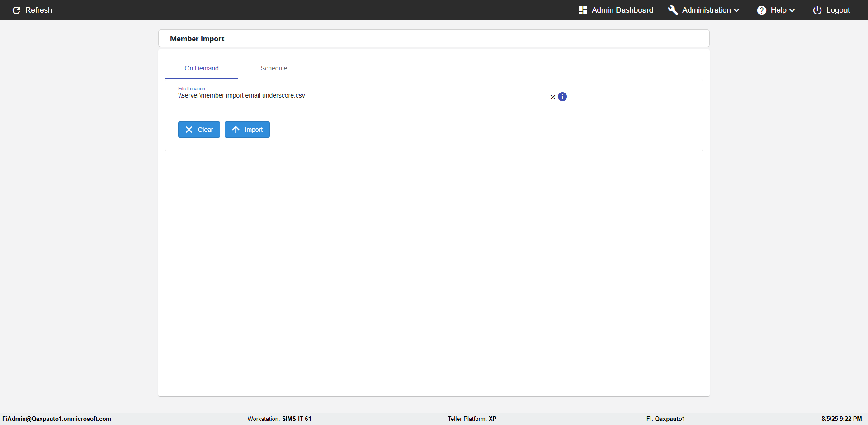Image resolution: width=868 pixels, height=425 pixels.
Task: Switch to the Schedule tab
Action: tap(274, 68)
